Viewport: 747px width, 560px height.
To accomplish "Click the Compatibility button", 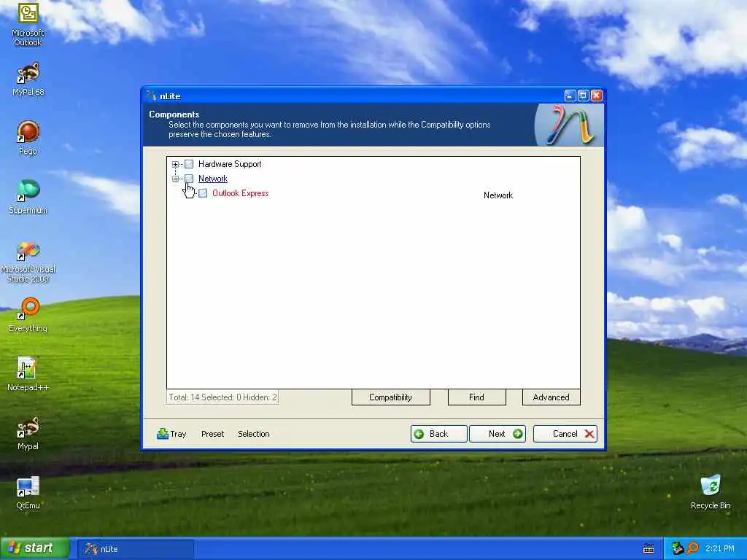I will click(x=391, y=397).
